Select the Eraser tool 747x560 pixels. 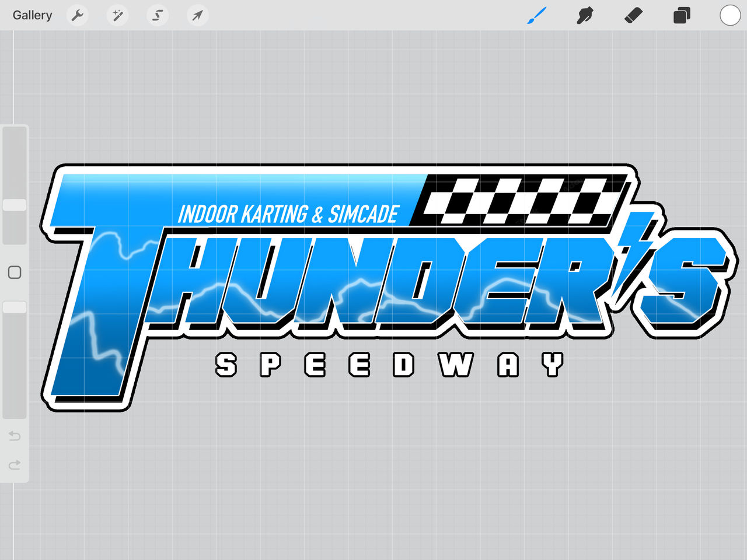pos(633,15)
